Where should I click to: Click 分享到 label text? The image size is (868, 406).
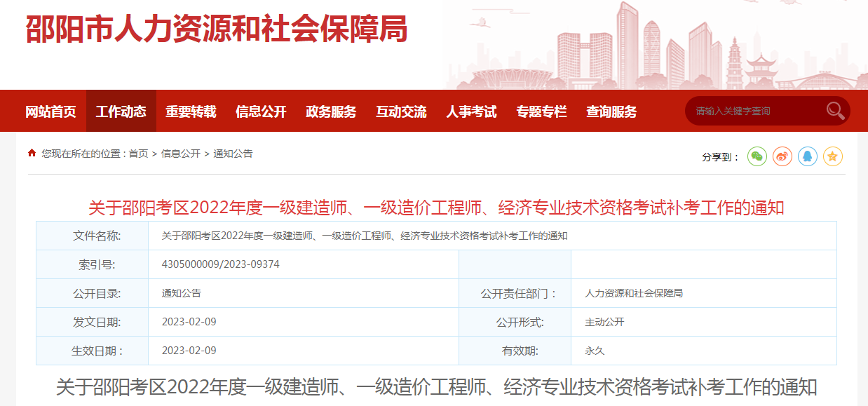721,157
